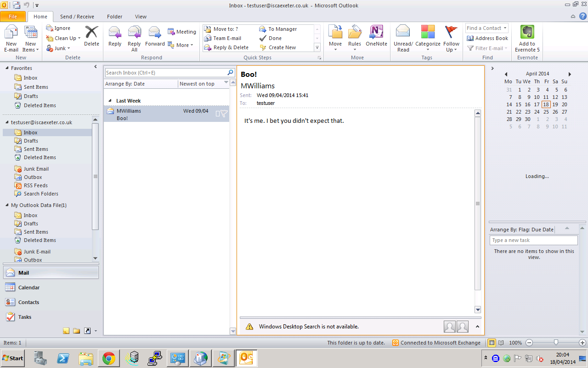Switch to the Send / Receive tab
Image resolution: width=588 pixels, height=368 pixels.
(x=77, y=17)
